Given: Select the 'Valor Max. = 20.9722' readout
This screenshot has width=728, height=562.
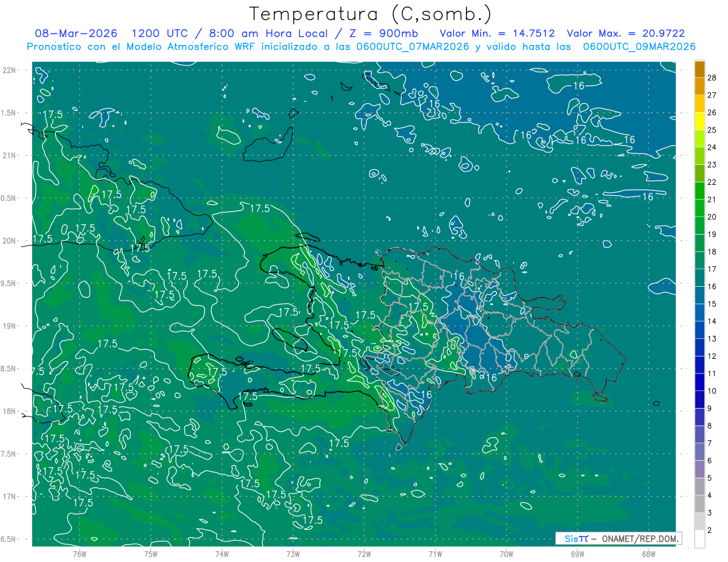Looking at the screenshot, I should tap(625, 33).
